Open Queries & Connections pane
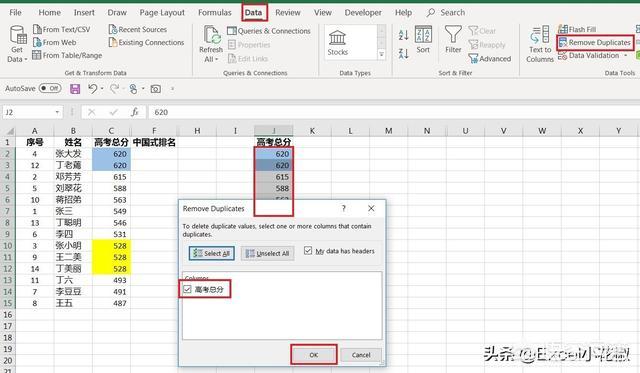 coord(269,31)
